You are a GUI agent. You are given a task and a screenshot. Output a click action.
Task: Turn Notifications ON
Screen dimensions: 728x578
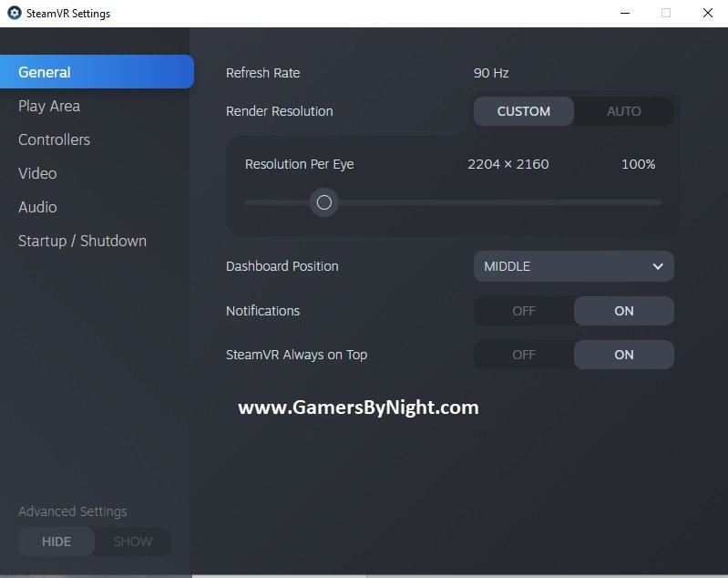(x=623, y=311)
